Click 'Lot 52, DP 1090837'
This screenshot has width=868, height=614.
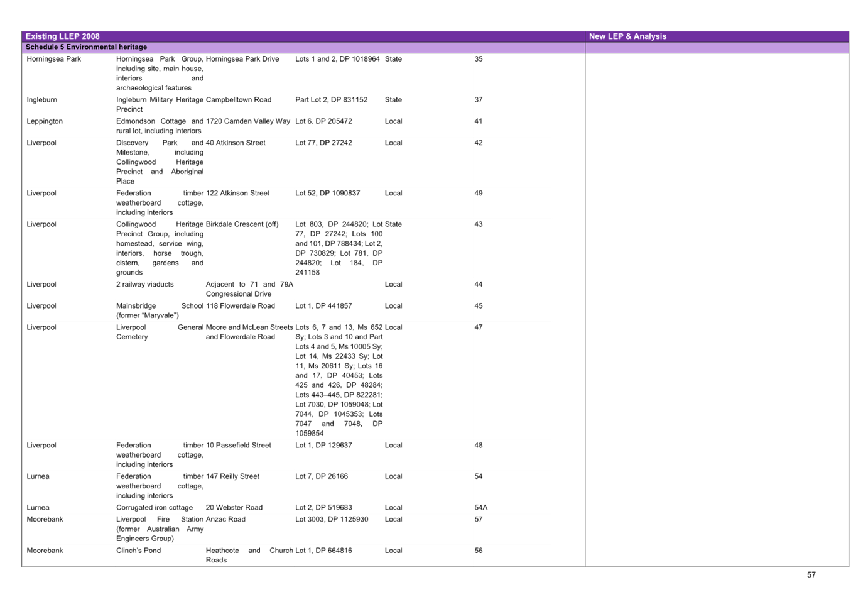(x=328, y=194)
